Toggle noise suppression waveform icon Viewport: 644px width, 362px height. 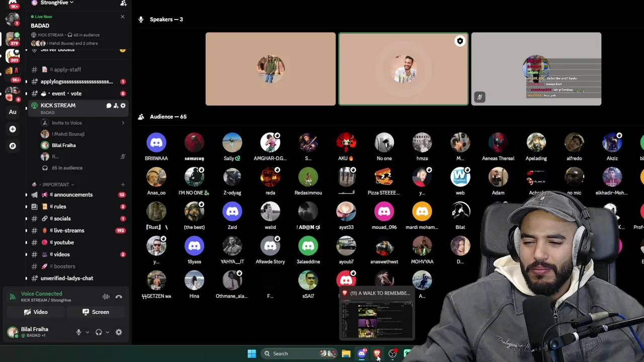click(x=106, y=297)
